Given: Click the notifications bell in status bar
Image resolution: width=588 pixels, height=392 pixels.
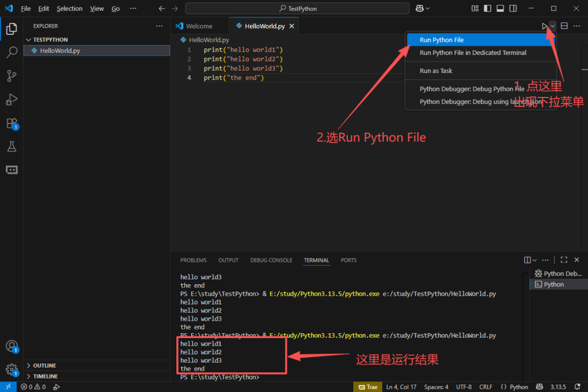Looking at the screenshot, I should (x=578, y=387).
